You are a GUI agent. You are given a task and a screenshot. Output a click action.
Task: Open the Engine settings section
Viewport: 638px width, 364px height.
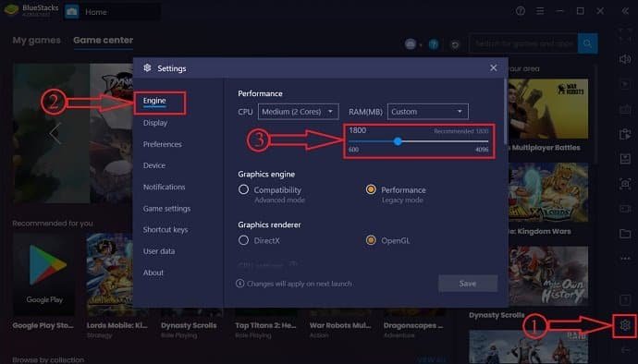pos(154,101)
